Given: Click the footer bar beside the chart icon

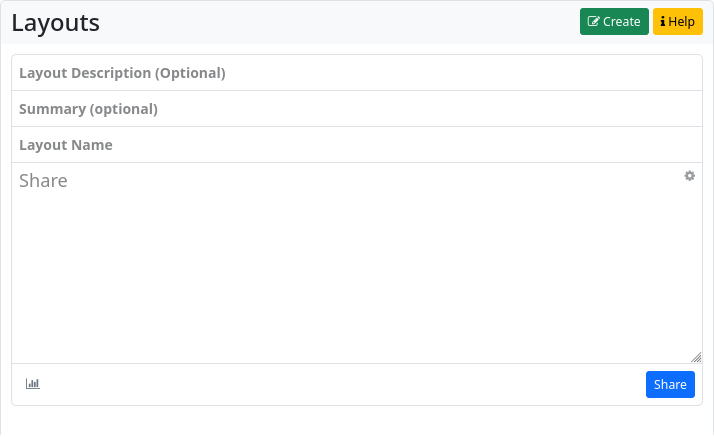Looking at the screenshot, I should (340, 384).
